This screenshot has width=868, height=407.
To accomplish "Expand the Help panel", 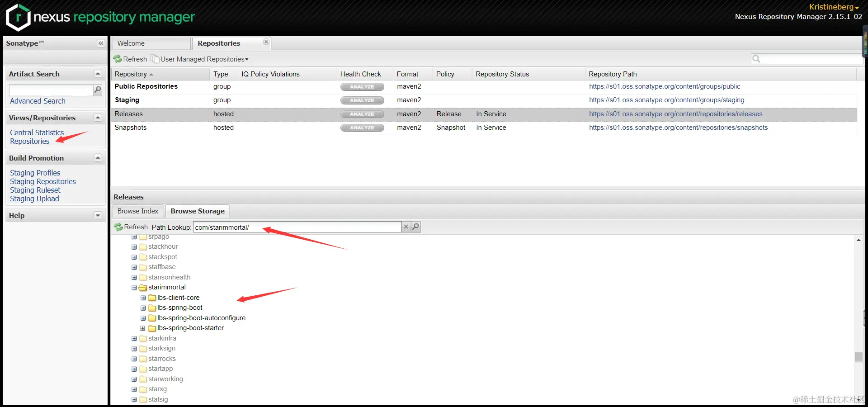I will tap(98, 215).
